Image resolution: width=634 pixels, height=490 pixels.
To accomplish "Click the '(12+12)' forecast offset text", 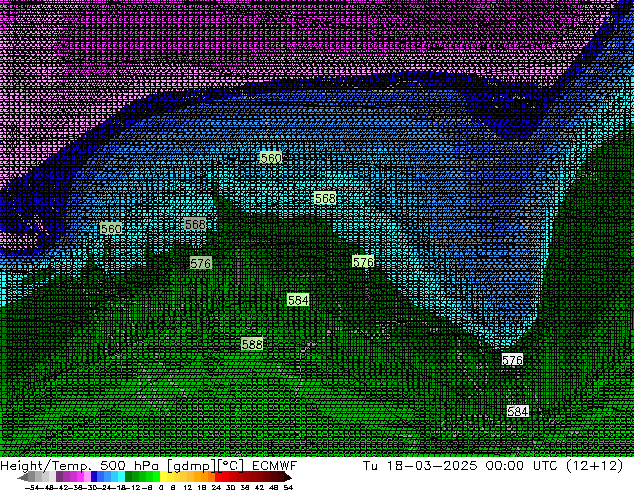I will (594, 466).
